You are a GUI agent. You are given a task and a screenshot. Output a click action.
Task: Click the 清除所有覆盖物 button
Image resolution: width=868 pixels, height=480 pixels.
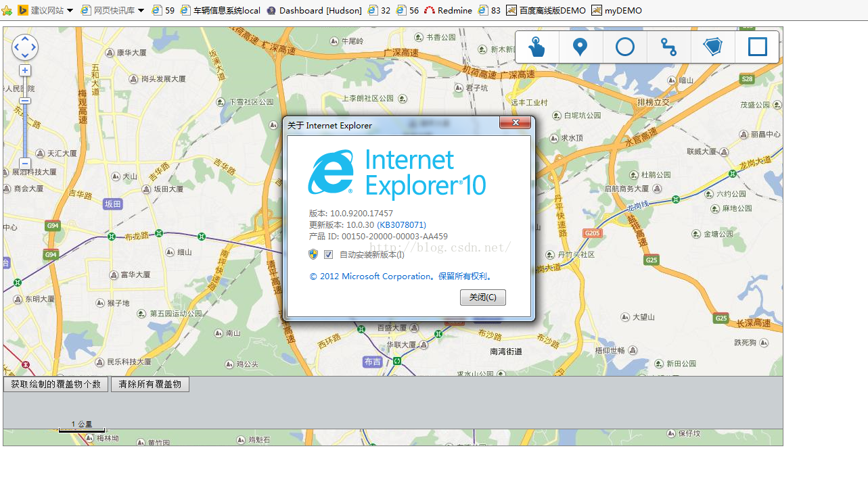click(x=150, y=384)
